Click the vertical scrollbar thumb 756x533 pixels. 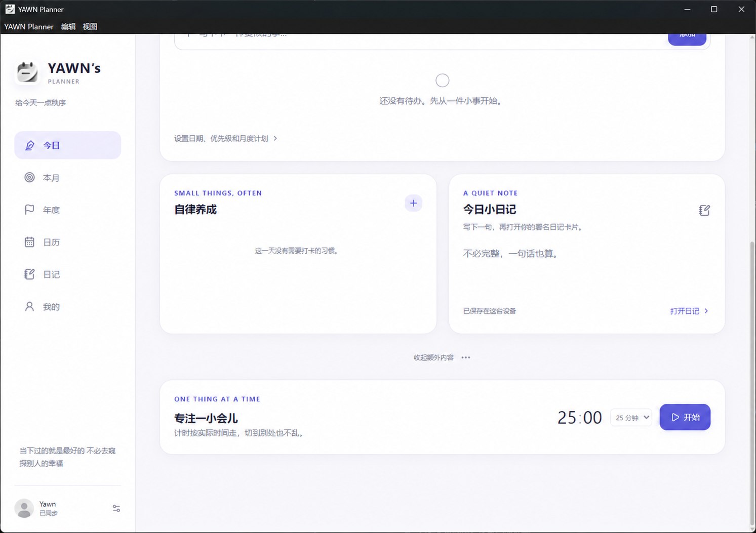(x=752, y=382)
